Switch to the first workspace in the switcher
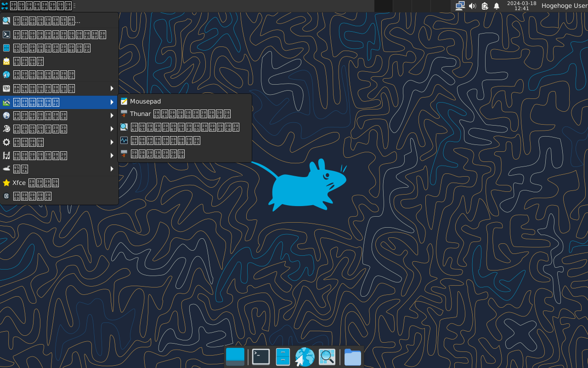The width and height of the screenshot is (588, 368). 384,6
